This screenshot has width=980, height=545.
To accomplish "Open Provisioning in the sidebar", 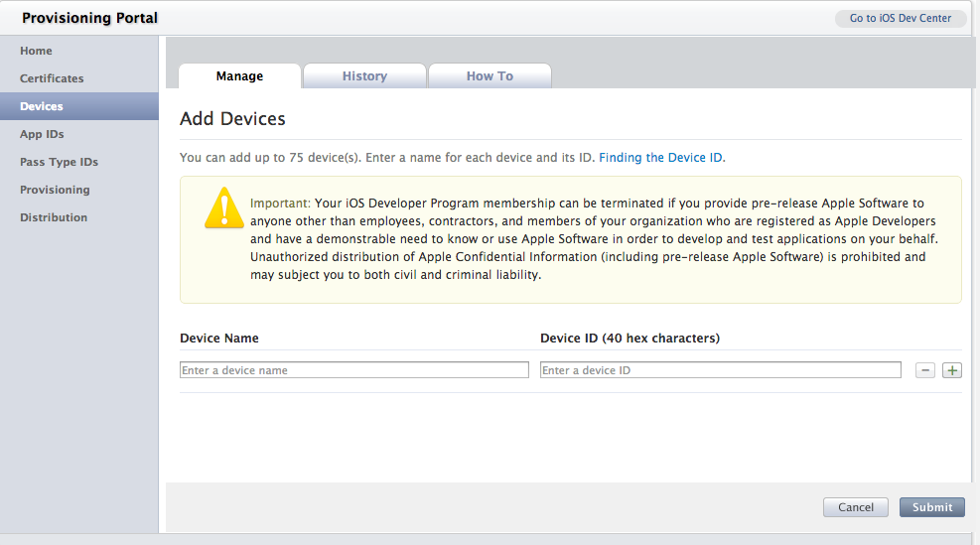I will [55, 190].
